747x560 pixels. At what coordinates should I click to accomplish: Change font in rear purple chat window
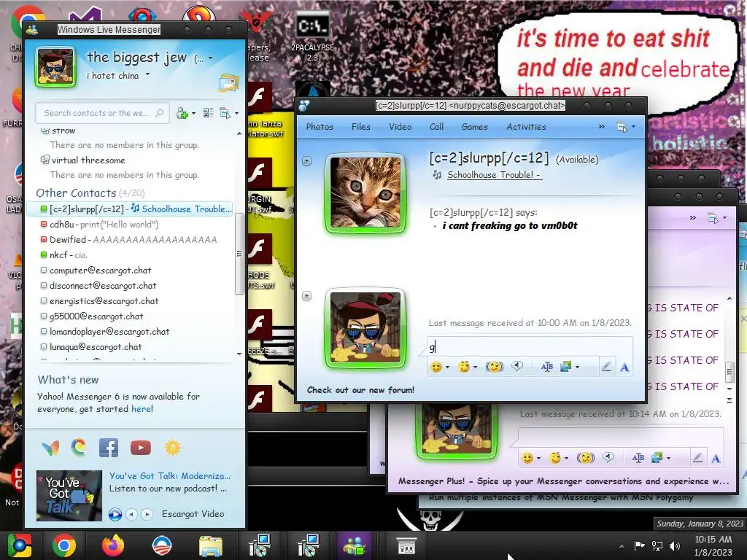(716, 459)
